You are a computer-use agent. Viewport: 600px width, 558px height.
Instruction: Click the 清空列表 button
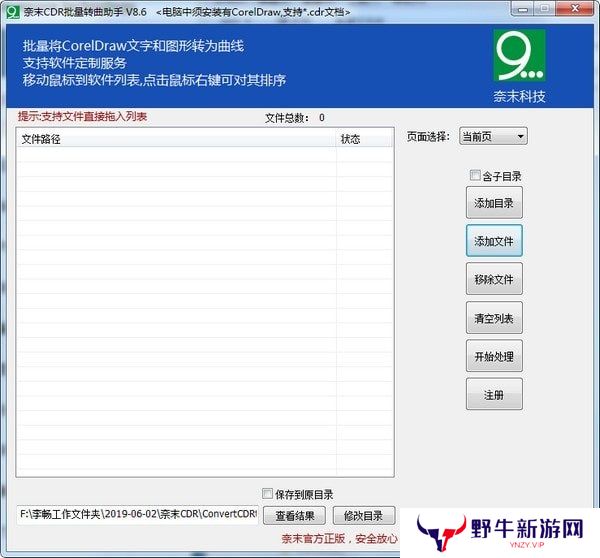point(494,318)
